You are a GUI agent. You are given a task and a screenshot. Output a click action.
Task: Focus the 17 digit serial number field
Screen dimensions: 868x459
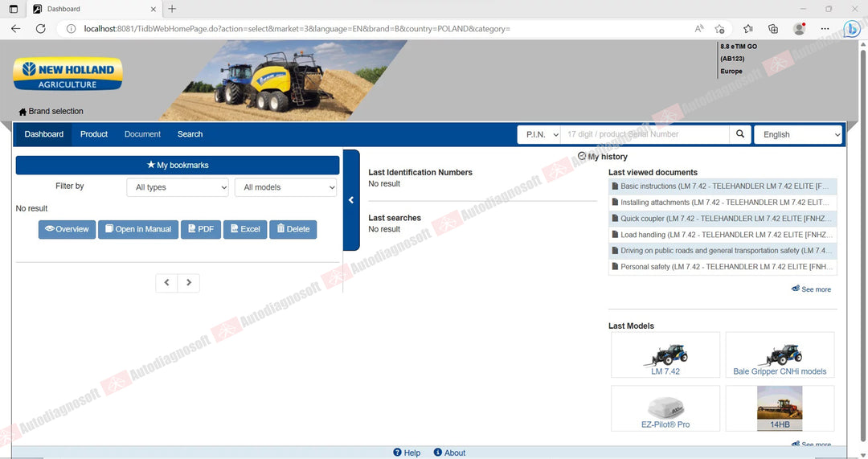645,134
